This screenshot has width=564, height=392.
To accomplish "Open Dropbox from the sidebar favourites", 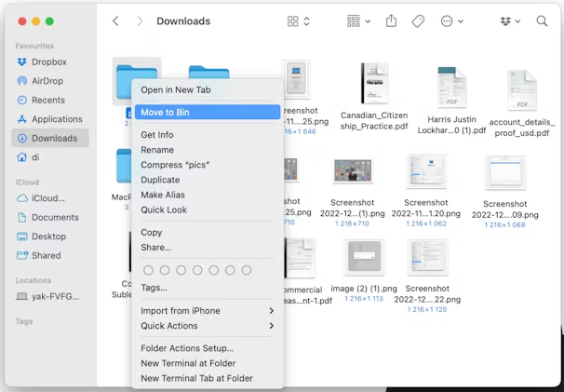I will 48,61.
